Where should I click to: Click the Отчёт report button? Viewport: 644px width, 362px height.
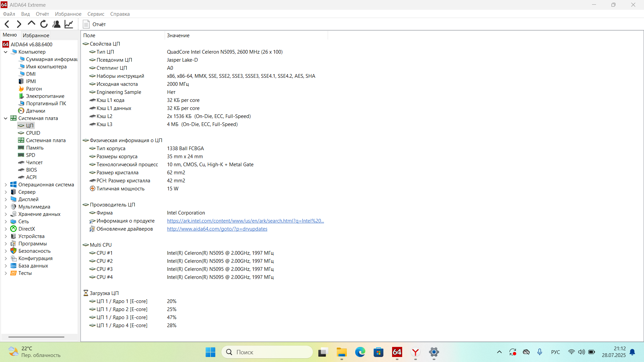pos(95,24)
